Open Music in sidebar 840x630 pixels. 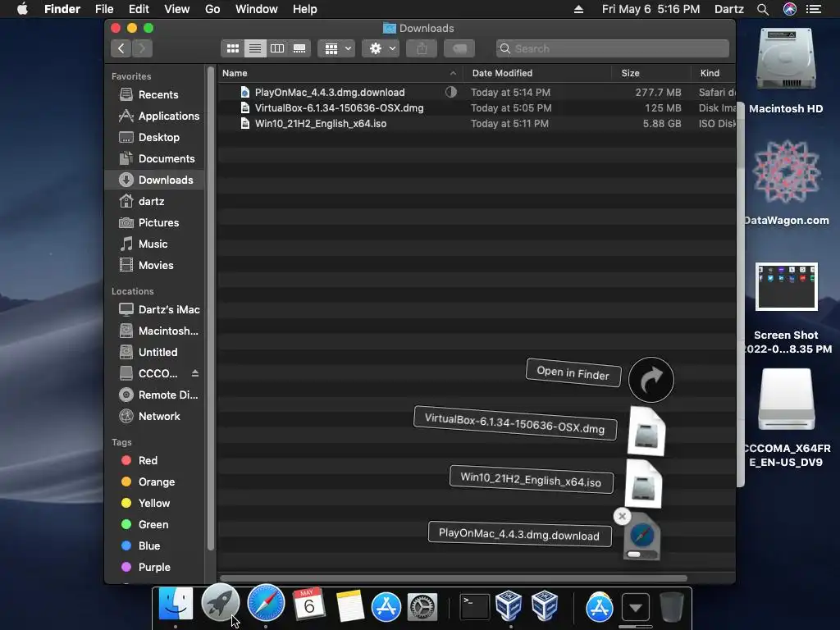[154, 244]
